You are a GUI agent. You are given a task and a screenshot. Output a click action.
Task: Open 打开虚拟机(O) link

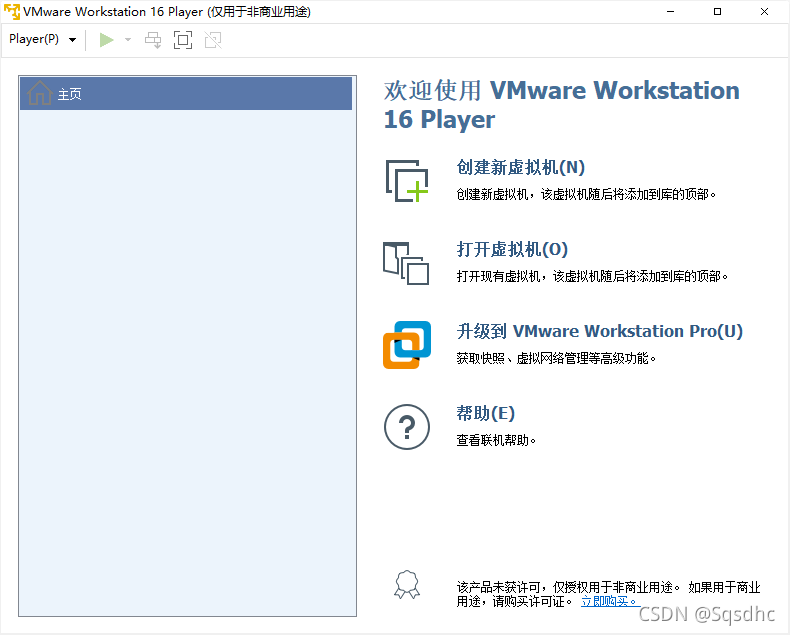click(x=512, y=249)
